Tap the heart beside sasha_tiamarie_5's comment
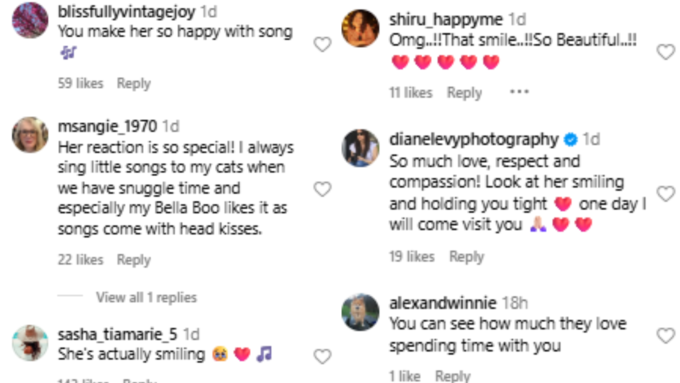The height and width of the screenshot is (383, 680). [322, 356]
